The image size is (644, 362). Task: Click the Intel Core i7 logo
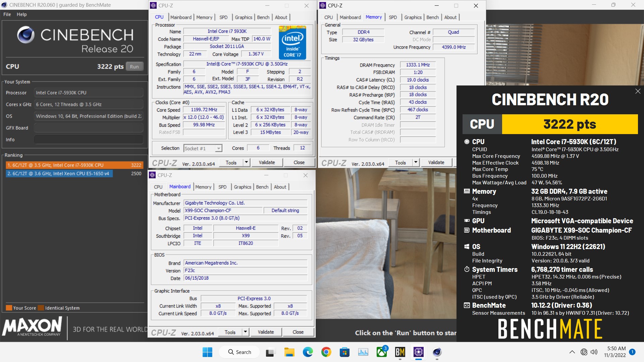click(292, 43)
